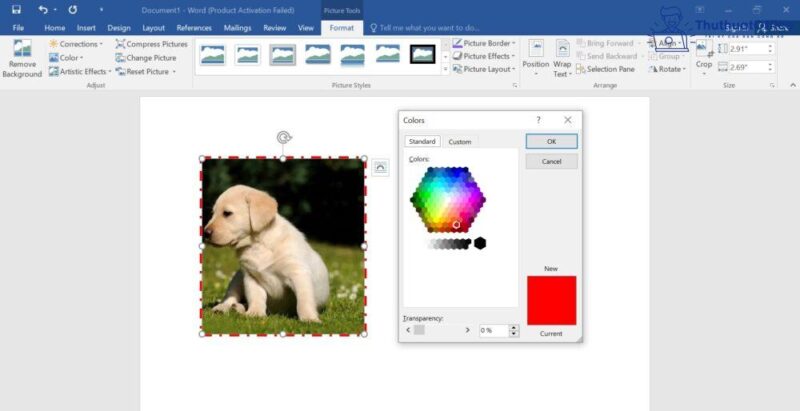This screenshot has width=800, height=411.
Task: Switch to the Layout tab
Action: coord(154,28)
